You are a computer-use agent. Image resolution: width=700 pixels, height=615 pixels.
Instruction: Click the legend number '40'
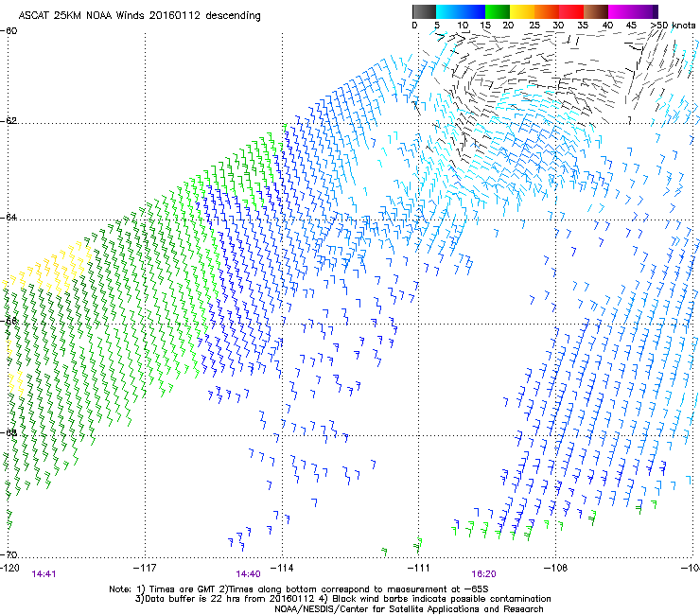point(607,26)
